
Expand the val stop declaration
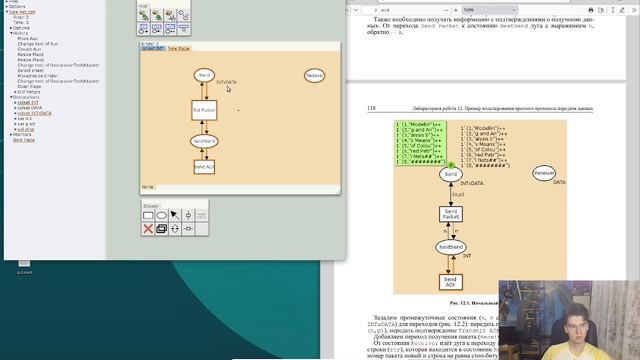point(16,129)
